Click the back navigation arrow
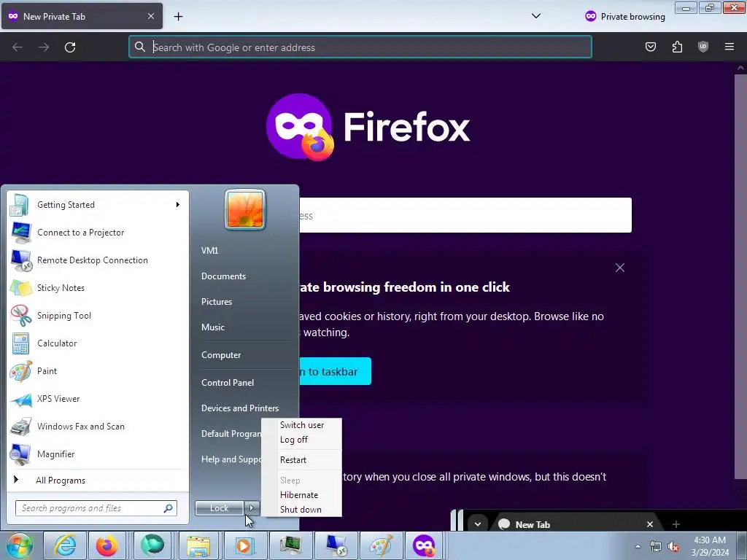The image size is (747, 560). click(x=18, y=47)
